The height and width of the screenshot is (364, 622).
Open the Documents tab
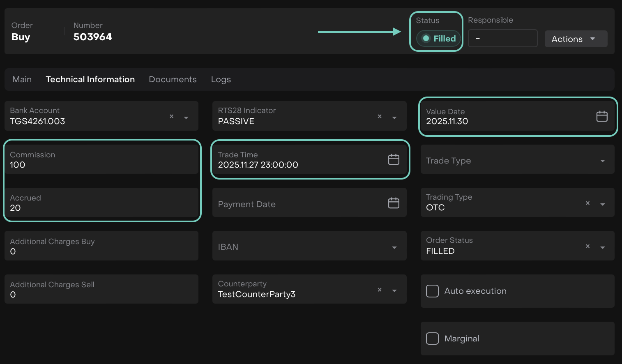[173, 79]
